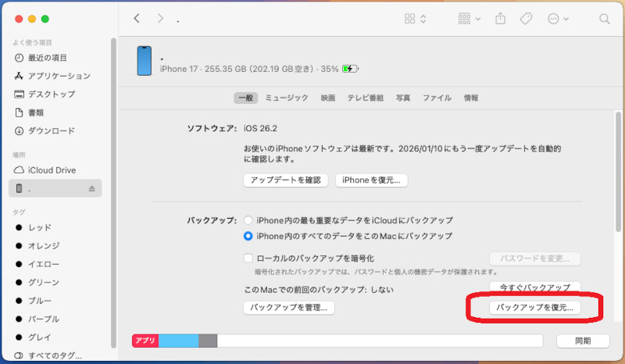625x364 pixels.
Task: Click the battery charging indicator
Action: (350, 69)
